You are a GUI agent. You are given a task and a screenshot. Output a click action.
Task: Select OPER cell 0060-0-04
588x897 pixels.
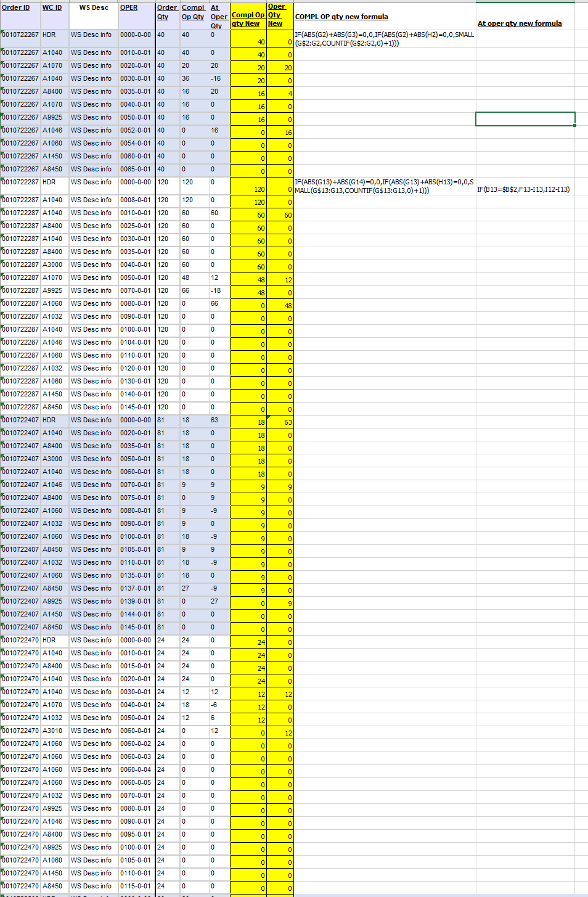tap(136, 769)
